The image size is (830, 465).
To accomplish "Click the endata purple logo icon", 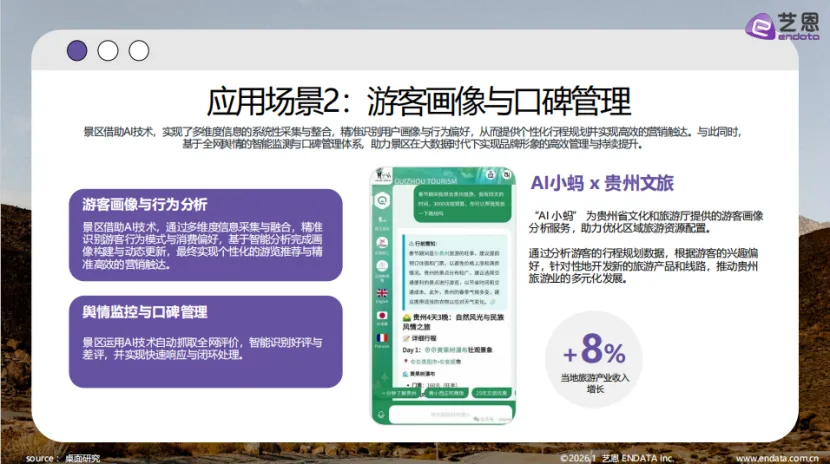I will tap(760, 26).
